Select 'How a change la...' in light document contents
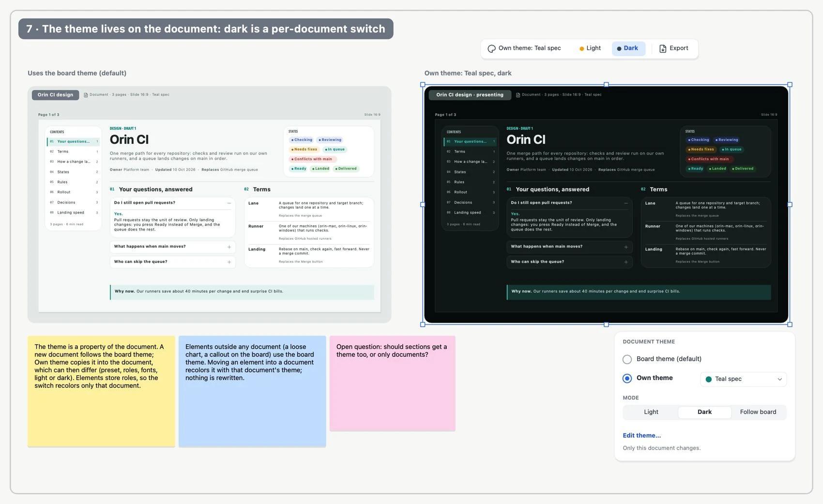823x504 pixels. click(74, 162)
